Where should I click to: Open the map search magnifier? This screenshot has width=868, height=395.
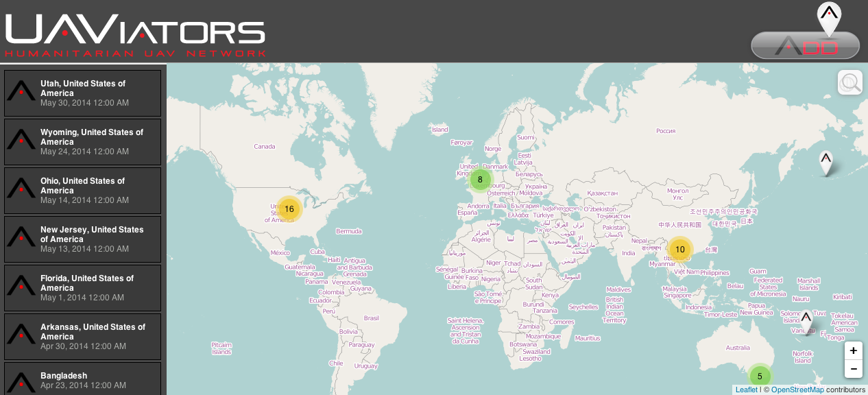pos(850,82)
